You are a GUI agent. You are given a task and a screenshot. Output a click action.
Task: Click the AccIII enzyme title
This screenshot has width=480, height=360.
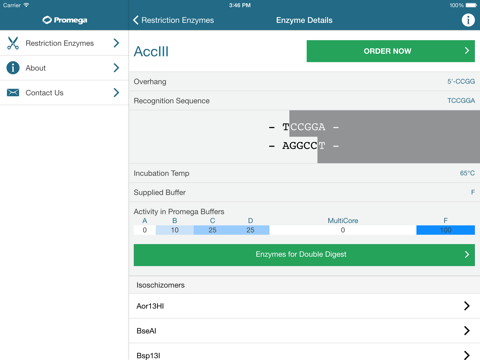(x=151, y=51)
